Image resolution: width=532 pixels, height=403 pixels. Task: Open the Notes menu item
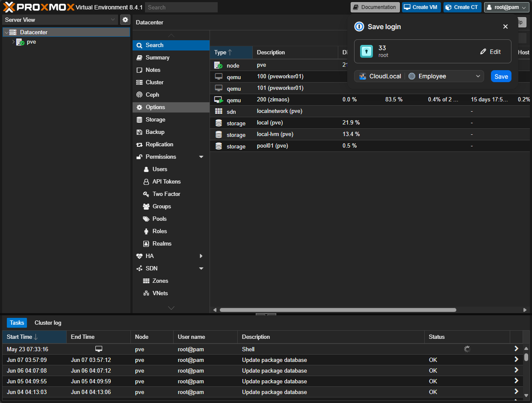coord(171,70)
